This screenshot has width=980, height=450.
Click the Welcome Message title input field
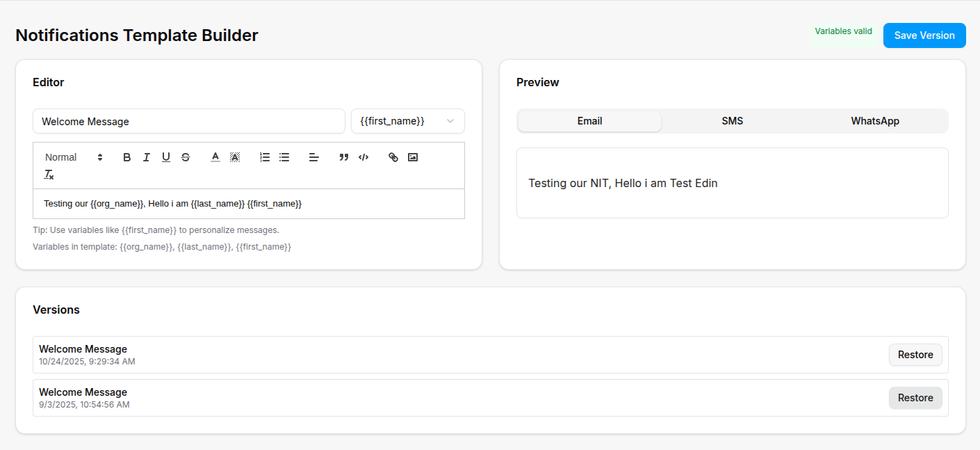click(x=188, y=120)
